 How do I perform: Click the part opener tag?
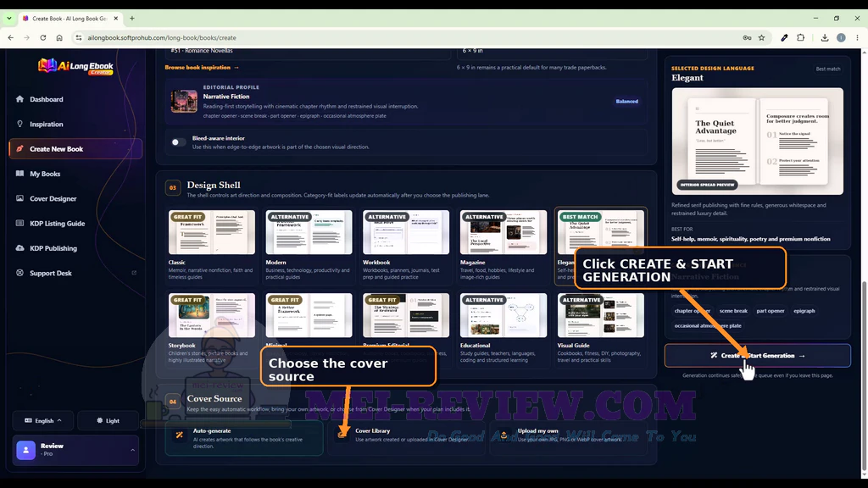[x=770, y=311]
